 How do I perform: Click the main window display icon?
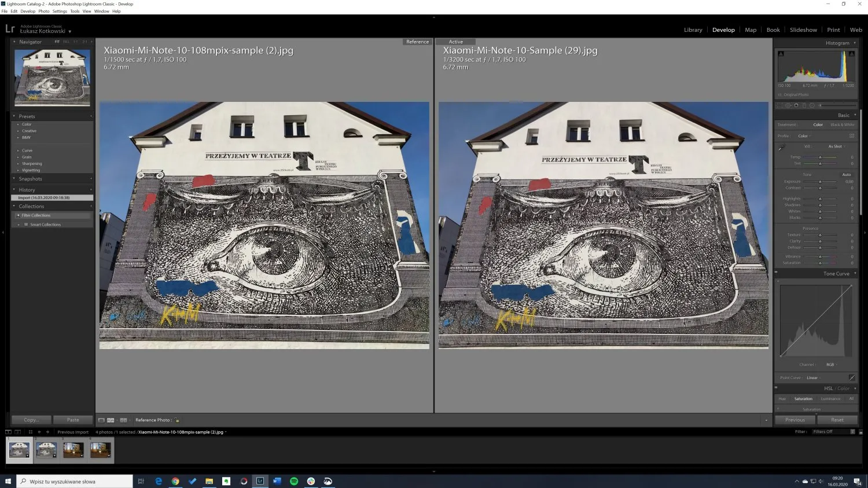[x=8, y=432]
